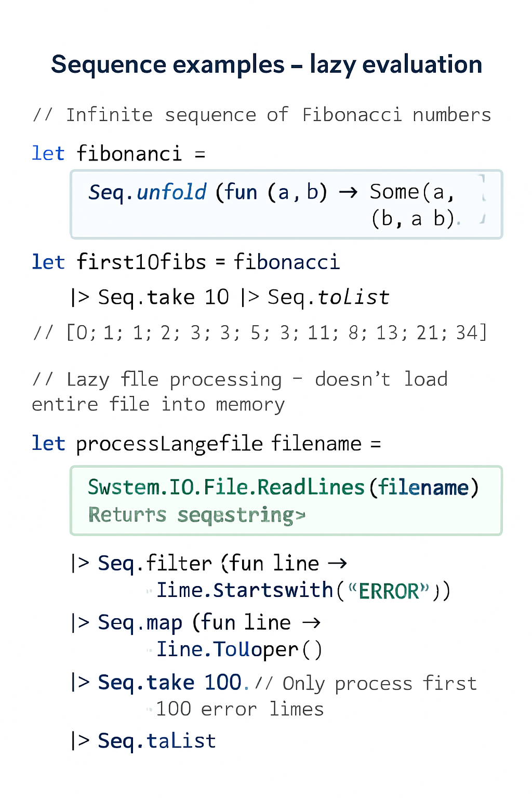Click the Fibonacci result list comment
The width and height of the screenshot is (532, 798).
pos(260,332)
